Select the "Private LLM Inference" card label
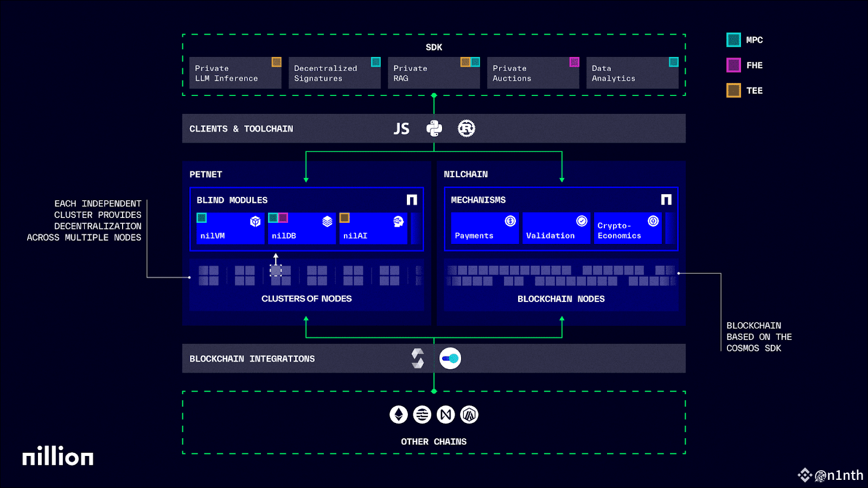Screen dimensions: 868x488 226,73
